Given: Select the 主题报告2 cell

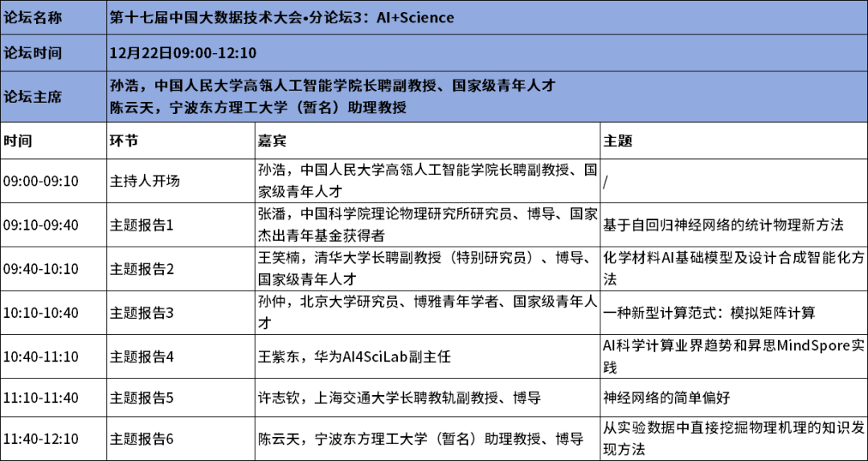Looking at the screenshot, I should [181, 268].
